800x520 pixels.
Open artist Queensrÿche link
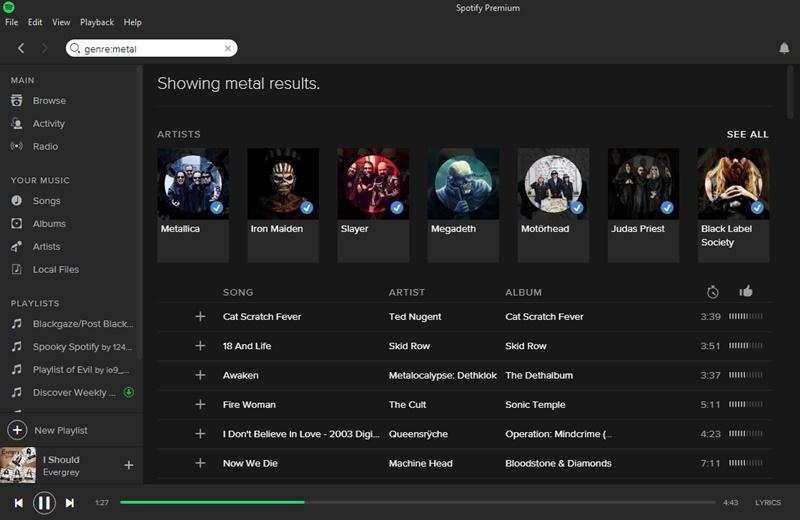(418, 434)
